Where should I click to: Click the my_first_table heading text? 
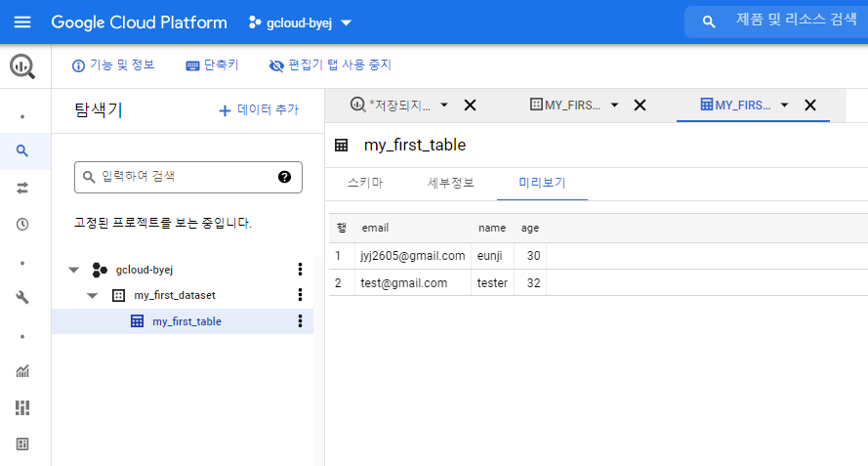click(x=415, y=146)
